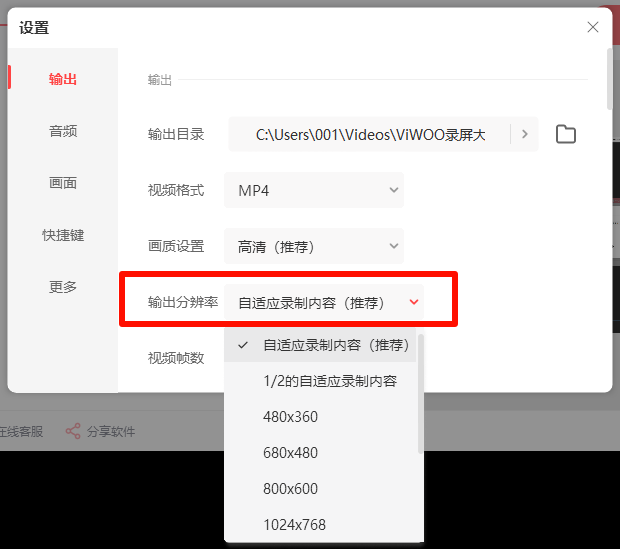Open the output folder browse icon

565,134
